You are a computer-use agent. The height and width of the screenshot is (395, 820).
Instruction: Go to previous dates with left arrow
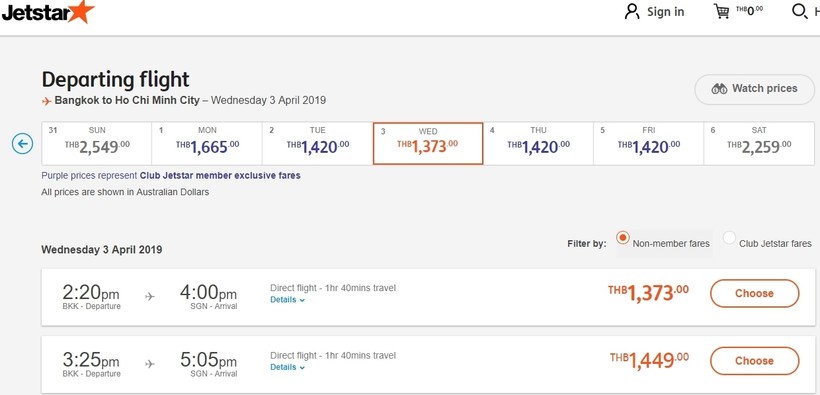point(22,143)
